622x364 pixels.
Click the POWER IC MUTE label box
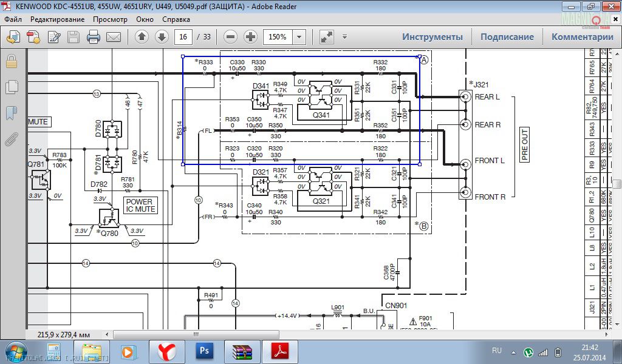pos(140,206)
